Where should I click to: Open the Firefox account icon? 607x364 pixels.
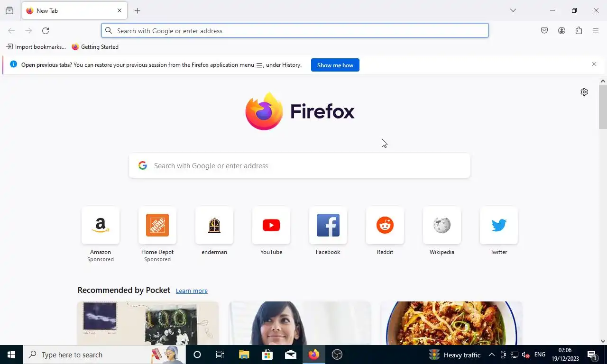(x=561, y=31)
